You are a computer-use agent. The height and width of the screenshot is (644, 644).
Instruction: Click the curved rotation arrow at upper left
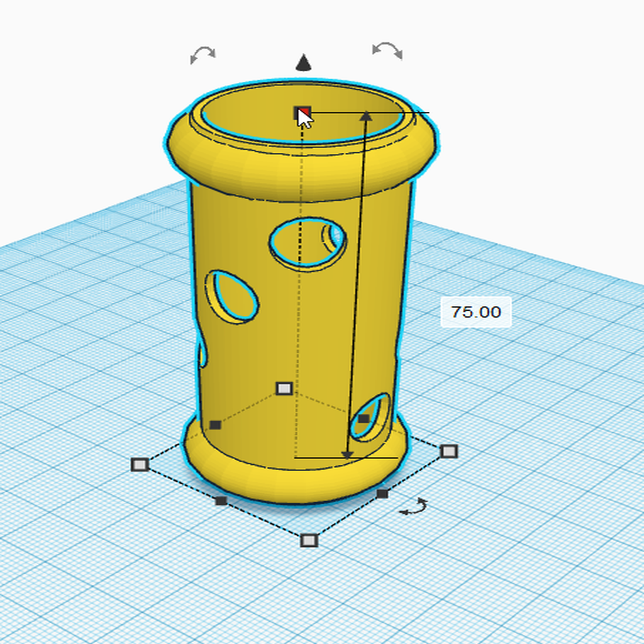(203, 55)
